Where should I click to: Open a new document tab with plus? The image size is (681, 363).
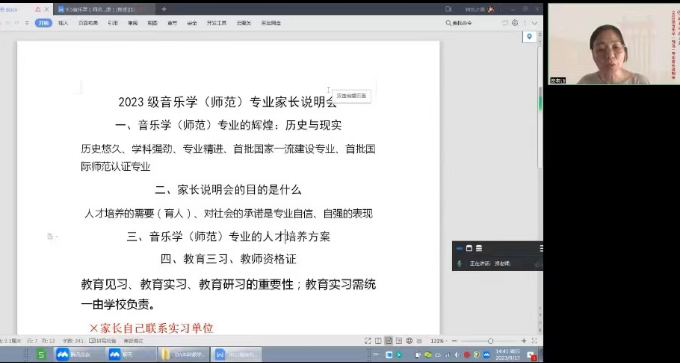pos(164,9)
